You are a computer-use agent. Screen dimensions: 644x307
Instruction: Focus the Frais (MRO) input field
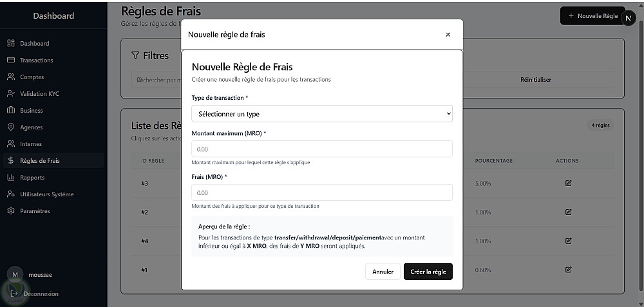coord(322,192)
